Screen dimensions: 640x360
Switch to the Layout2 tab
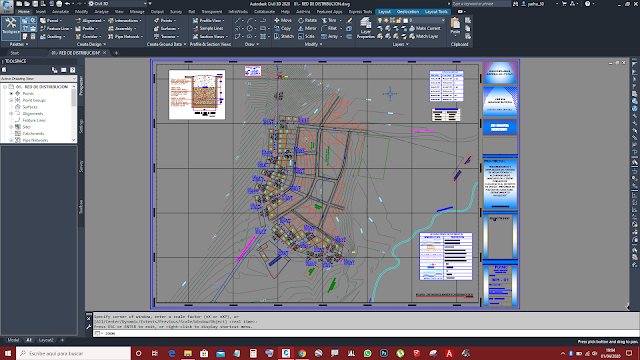click(46, 340)
